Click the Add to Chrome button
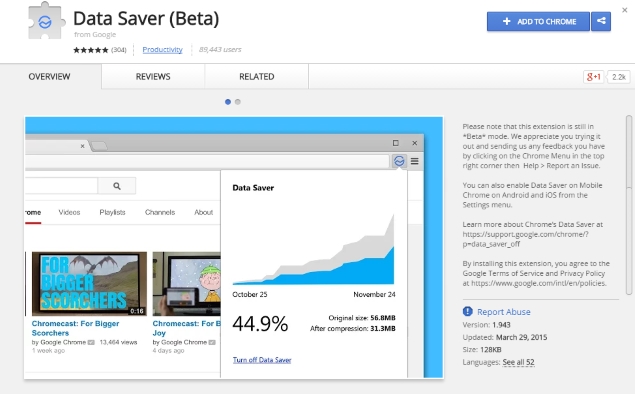 click(538, 21)
